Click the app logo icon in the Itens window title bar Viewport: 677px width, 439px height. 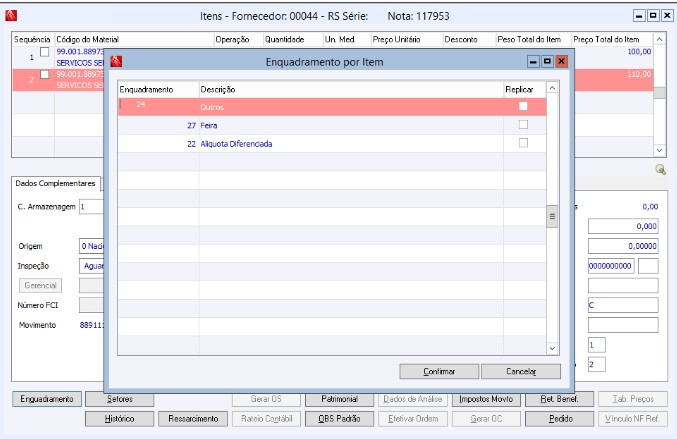click(11, 16)
